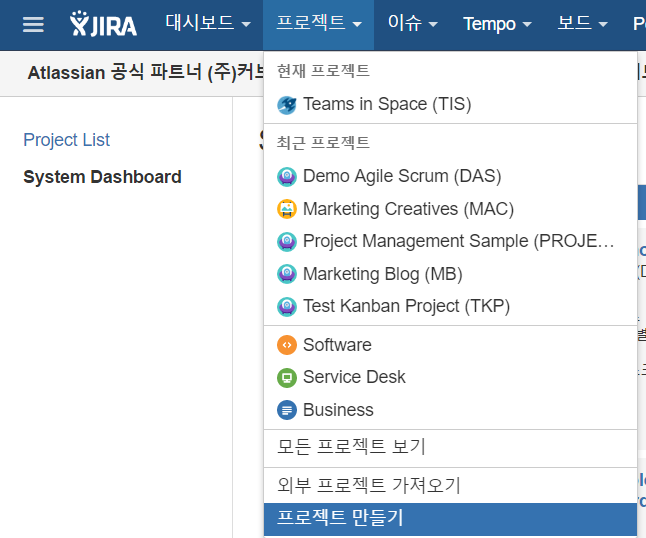Click the Marketing Creatives project avatar
Screen dimensions: 646x538
click(287, 209)
